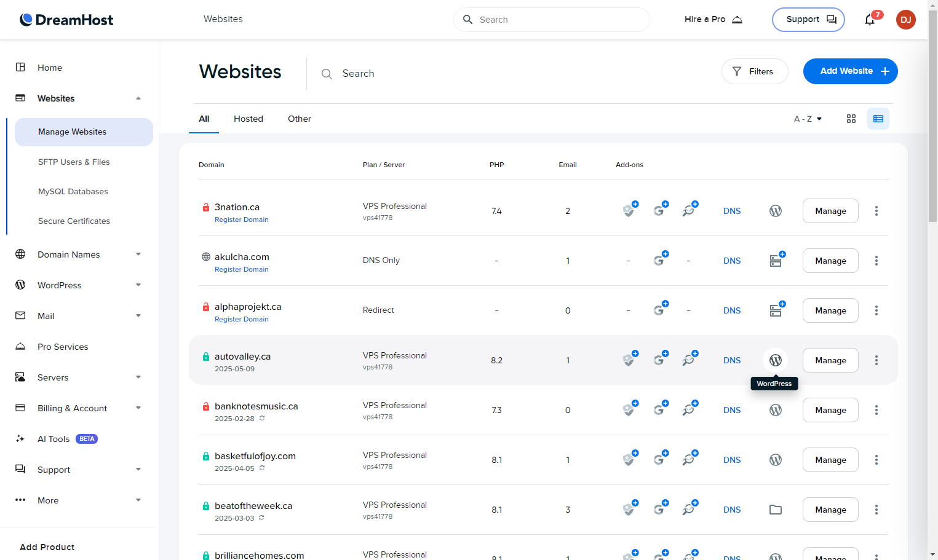Image resolution: width=938 pixels, height=560 pixels.
Task: Add security shield add-on for beatoftheweek.ca
Action: tap(630, 508)
